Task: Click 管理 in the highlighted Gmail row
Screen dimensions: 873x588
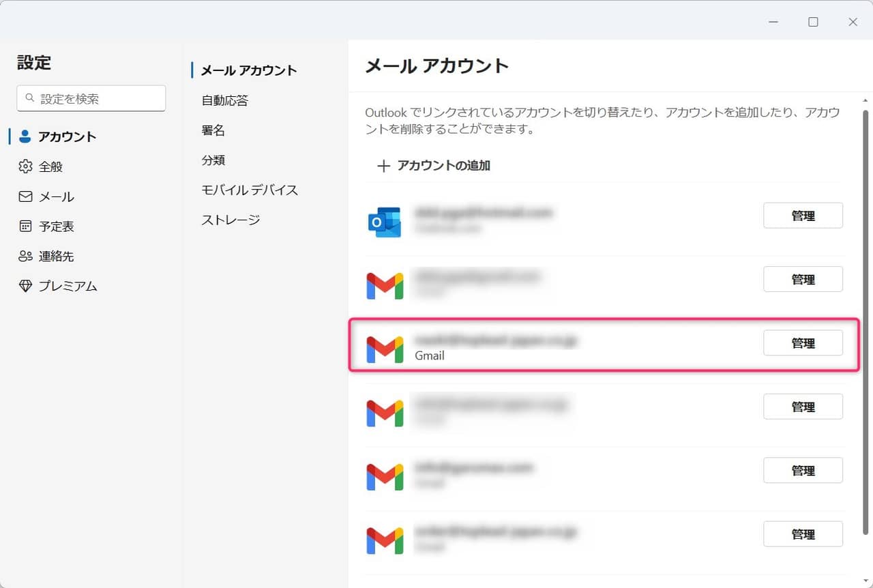Action: (x=803, y=343)
